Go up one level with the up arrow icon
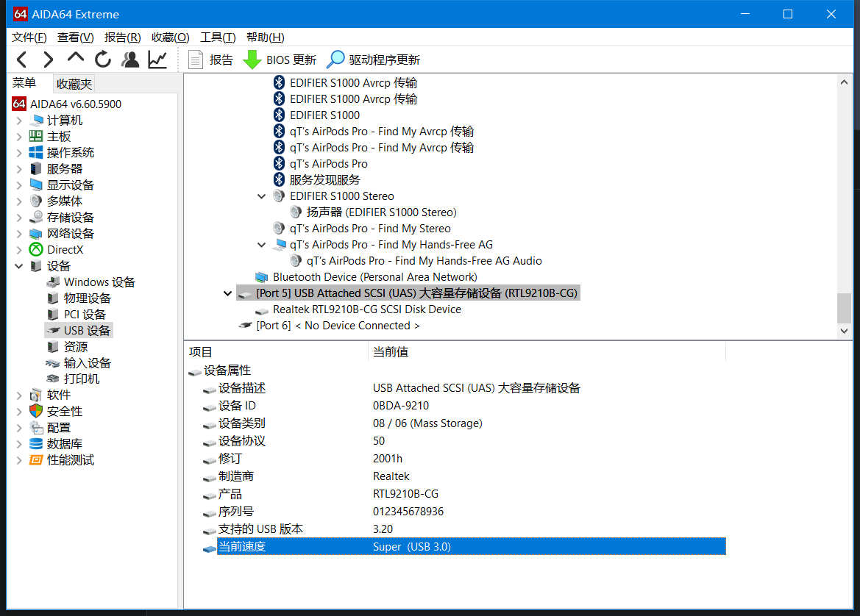Image resolution: width=860 pixels, height=616 pixels. (76, 58)
